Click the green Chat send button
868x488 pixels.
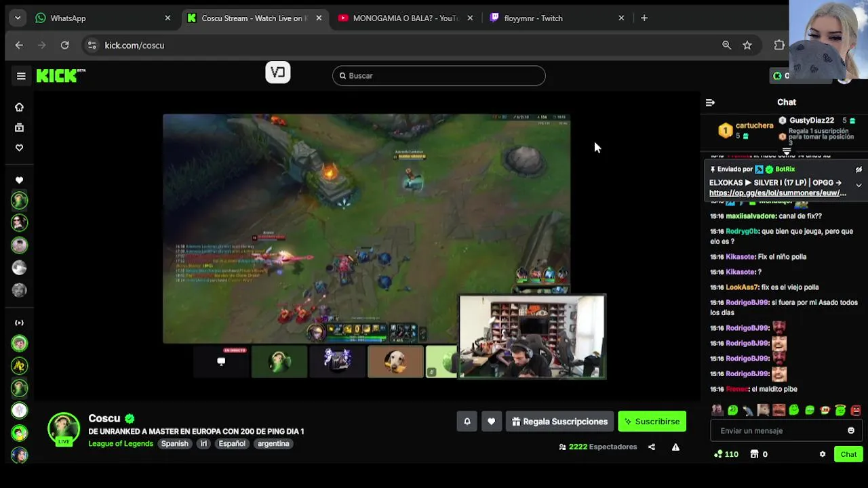[848, 454]
